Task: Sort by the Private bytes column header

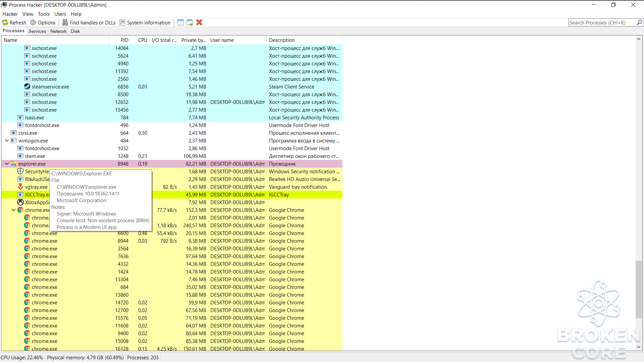Action: point(194,40)
